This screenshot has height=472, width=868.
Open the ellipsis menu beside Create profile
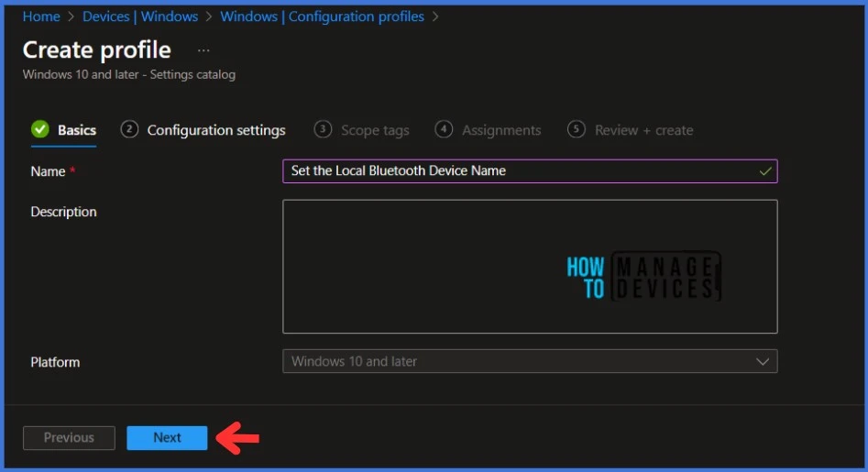(203, 50)
